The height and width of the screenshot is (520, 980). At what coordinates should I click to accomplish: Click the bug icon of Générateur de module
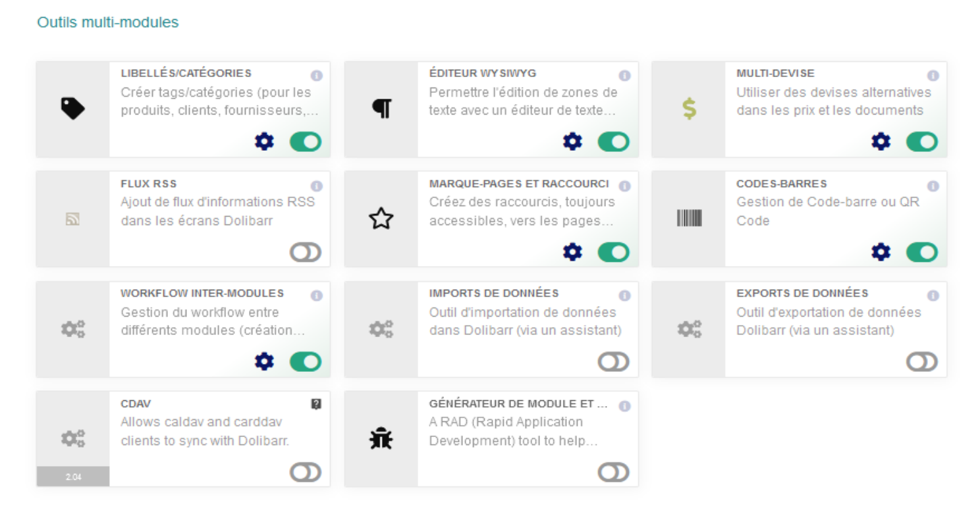coord(381,438)
